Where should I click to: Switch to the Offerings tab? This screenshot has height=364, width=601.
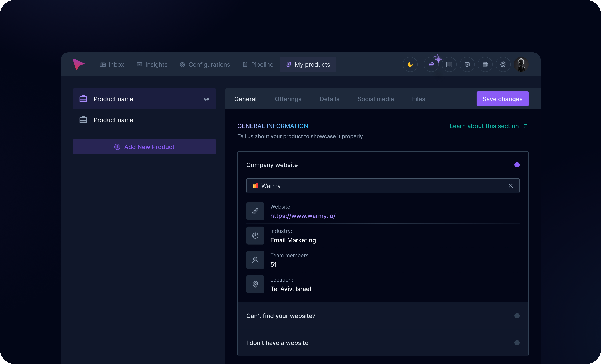point(288,99)
